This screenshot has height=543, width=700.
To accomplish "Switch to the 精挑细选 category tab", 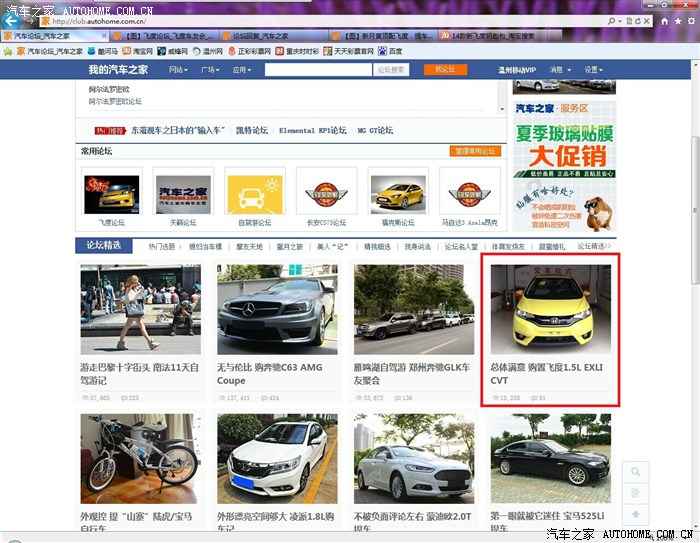I will pos(378,246).
